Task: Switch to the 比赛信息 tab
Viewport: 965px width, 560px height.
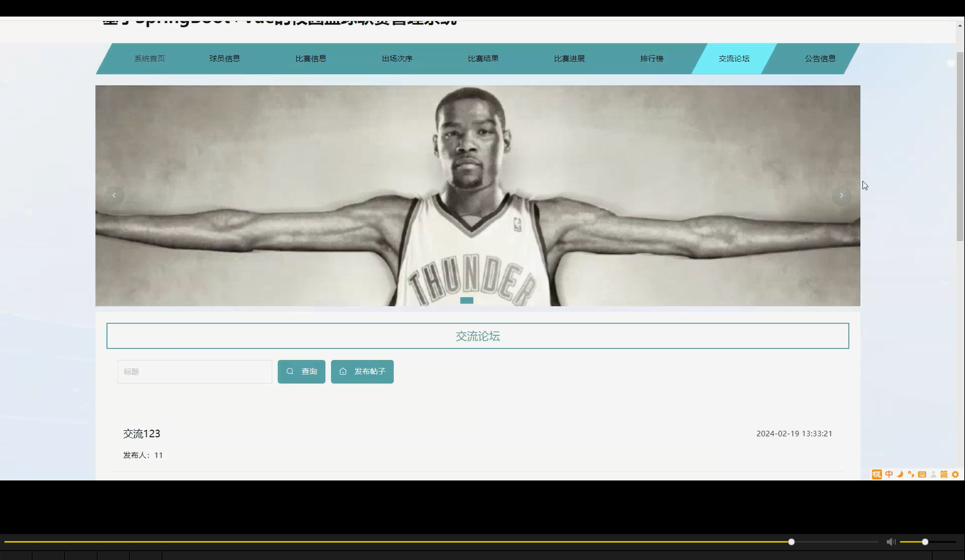Action: (x=311, y=59)
